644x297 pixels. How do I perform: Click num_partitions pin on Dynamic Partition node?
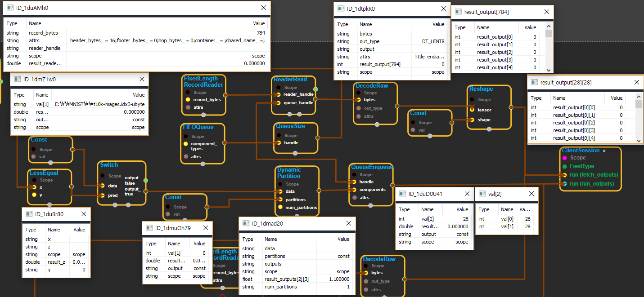[280, 207]
